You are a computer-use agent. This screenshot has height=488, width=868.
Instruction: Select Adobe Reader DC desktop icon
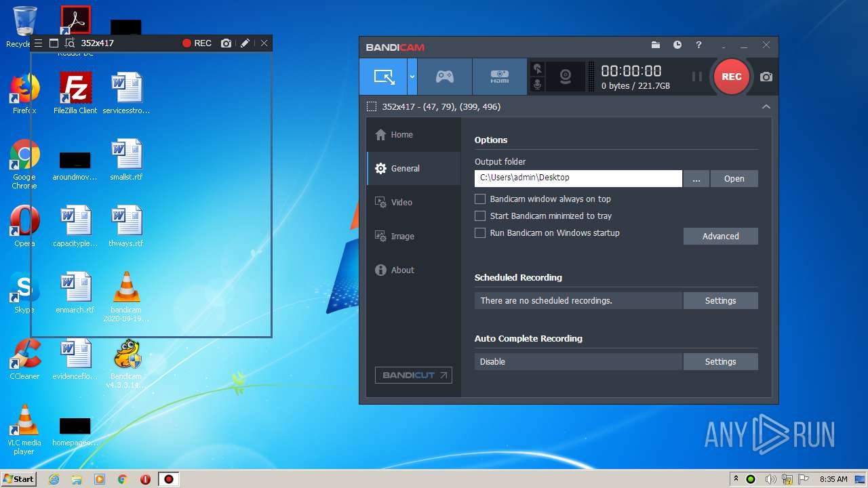tap(75, 20)
